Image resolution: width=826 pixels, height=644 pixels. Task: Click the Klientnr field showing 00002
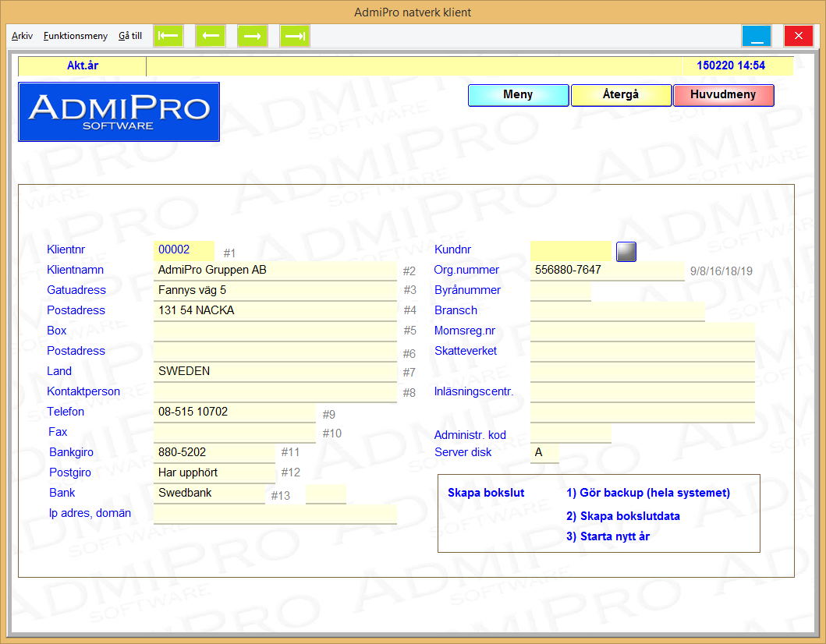[x=184, y=250]
